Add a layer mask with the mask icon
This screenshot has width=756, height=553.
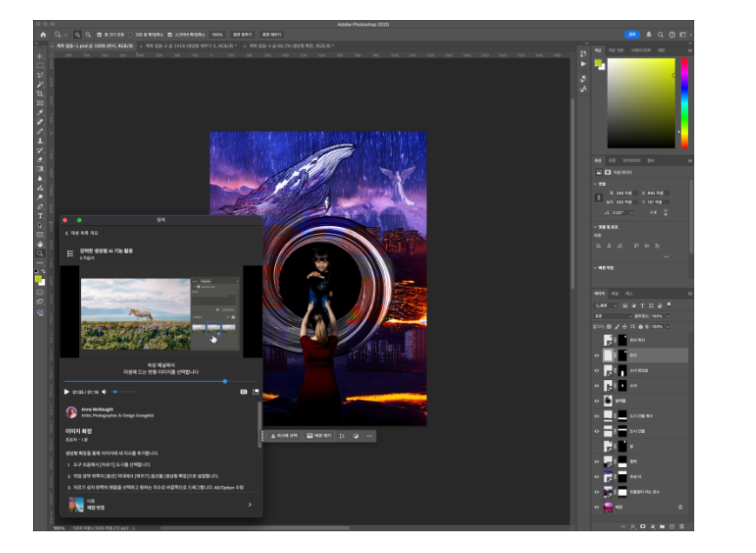pos(643,527)
